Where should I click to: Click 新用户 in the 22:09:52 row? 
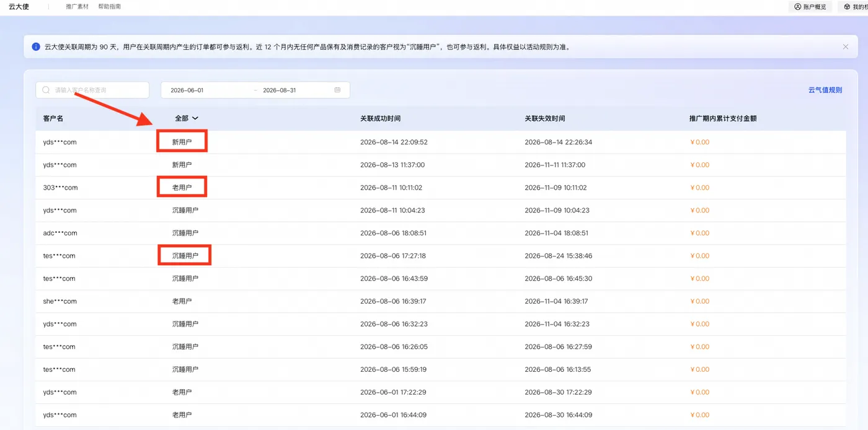182,142
